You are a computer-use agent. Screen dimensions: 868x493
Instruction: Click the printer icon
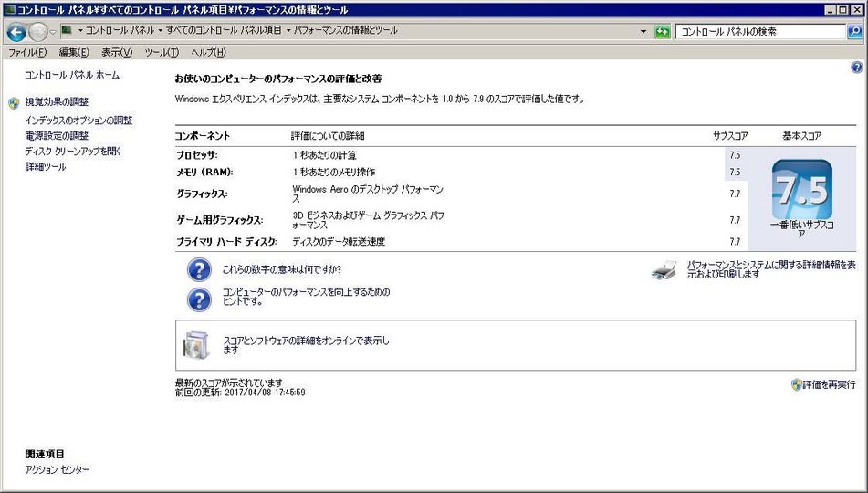click(664, 269)
